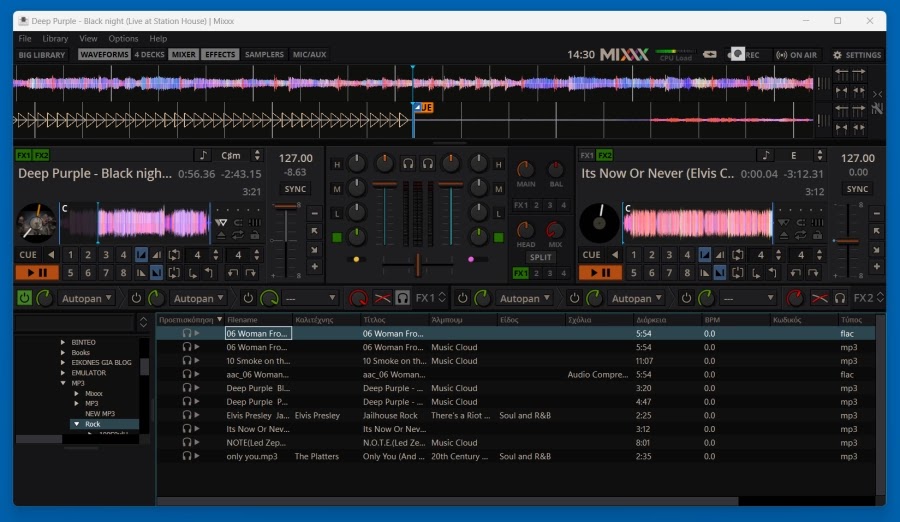Click deck 1 pitch rate slider
Viewport: 900px width, 522px height.
pos(285,207)
